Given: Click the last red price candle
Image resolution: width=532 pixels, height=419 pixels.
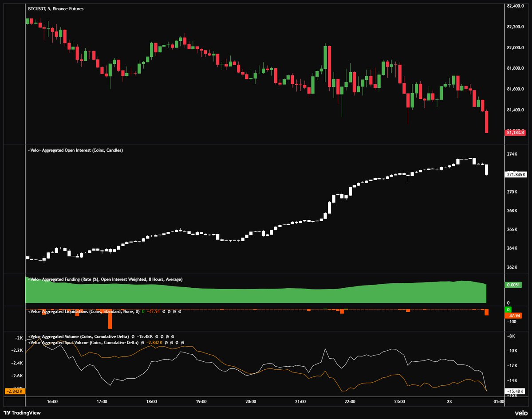Looking at the screenshot, I should [487, 121].
